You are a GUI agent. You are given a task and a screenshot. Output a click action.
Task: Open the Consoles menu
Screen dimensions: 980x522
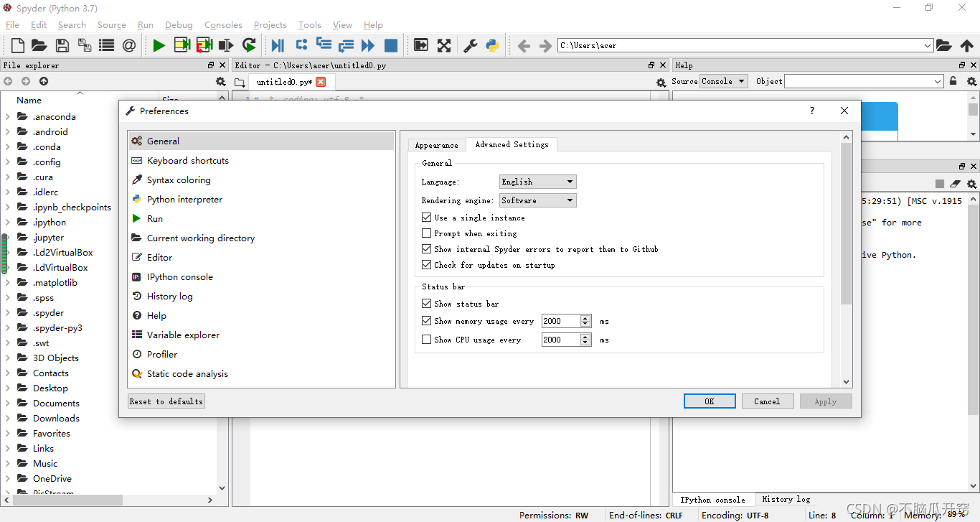point(223,24)
